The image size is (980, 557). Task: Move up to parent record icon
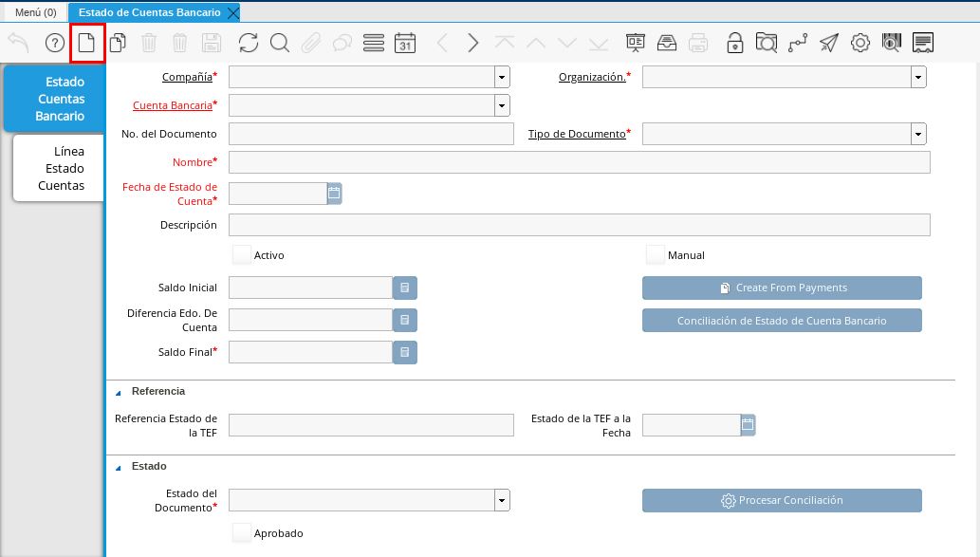click(536, 43)
